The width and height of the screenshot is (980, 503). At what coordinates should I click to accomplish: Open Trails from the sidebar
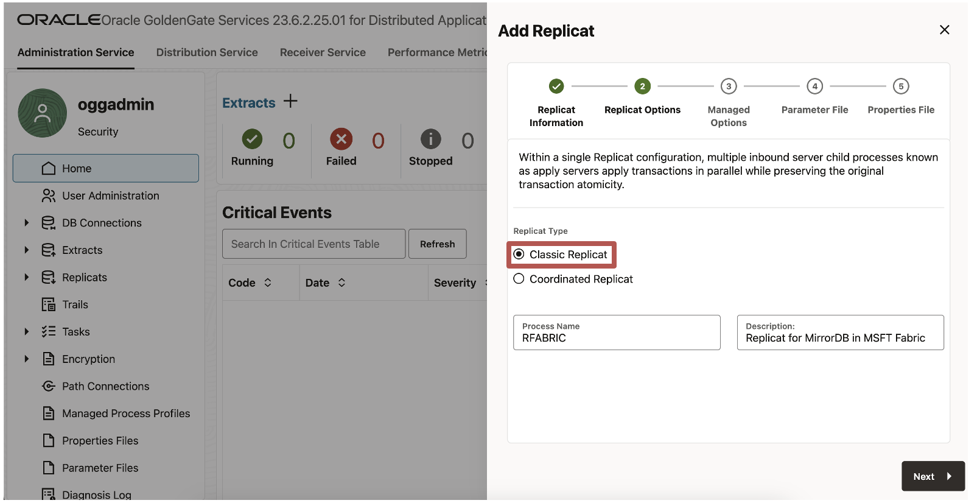75,304
